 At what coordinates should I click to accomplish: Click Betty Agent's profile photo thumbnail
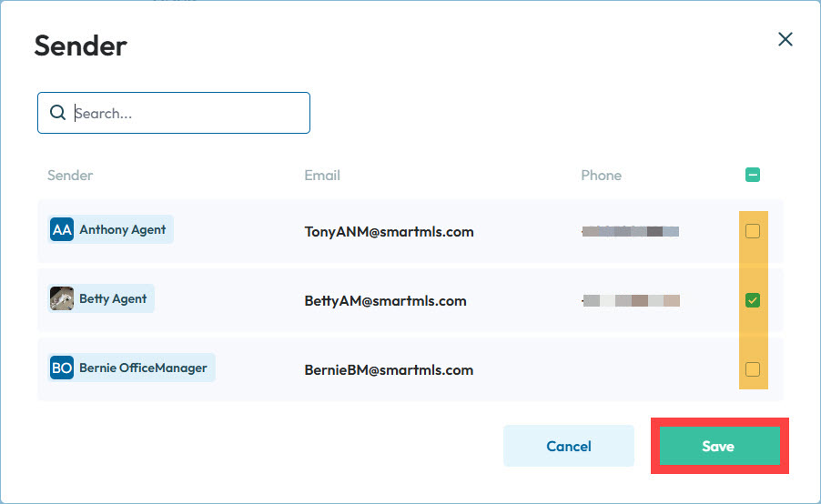pos(61,299)
